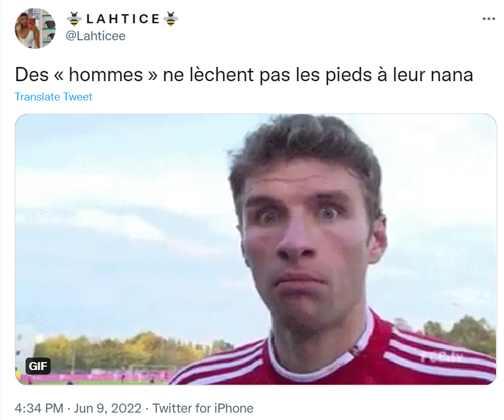Open the @Lahticee handle link

(x=95, y=36)
